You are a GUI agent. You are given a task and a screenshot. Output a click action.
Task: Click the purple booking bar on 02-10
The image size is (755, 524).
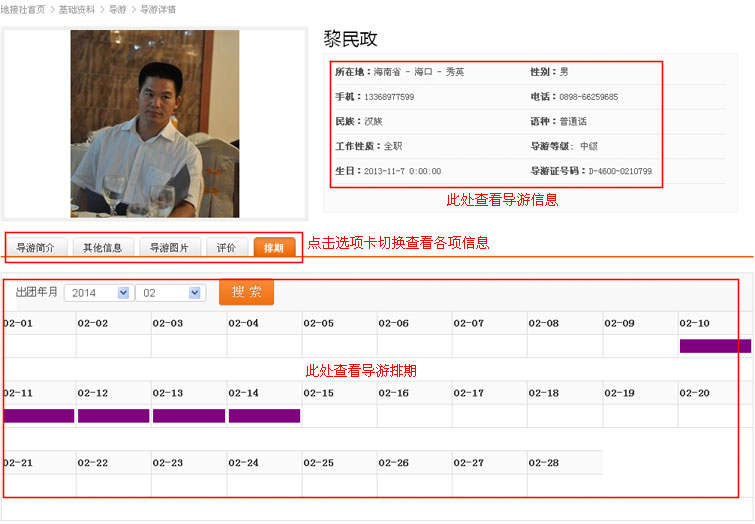pos(715,346)
